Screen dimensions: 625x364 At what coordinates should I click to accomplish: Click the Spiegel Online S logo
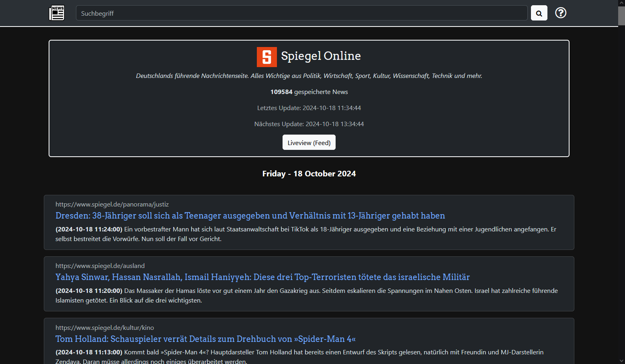coord(267,57)
